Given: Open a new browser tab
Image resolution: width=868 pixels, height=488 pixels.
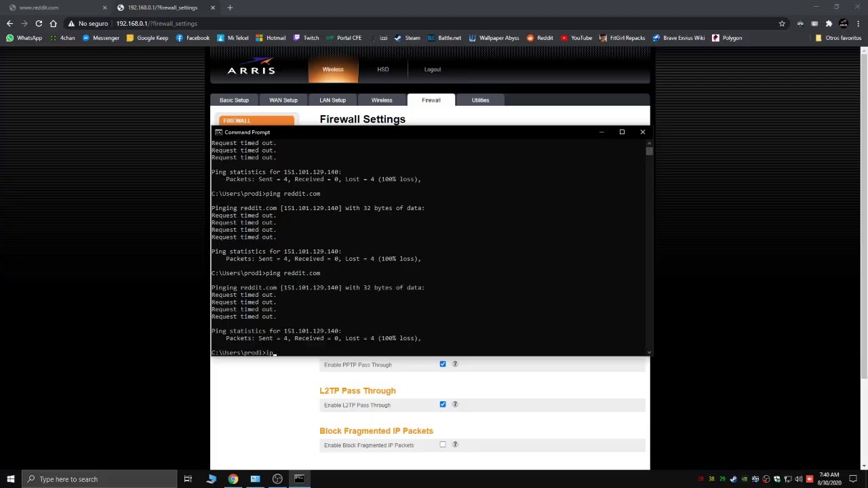Looking at the screenshot, I should pyautogui.click(x=230, y=7).
